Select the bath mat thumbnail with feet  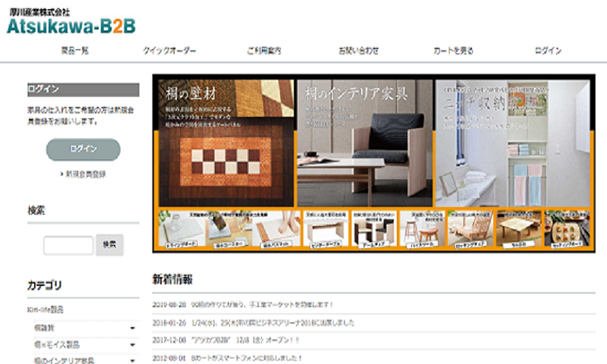(277, 229)
